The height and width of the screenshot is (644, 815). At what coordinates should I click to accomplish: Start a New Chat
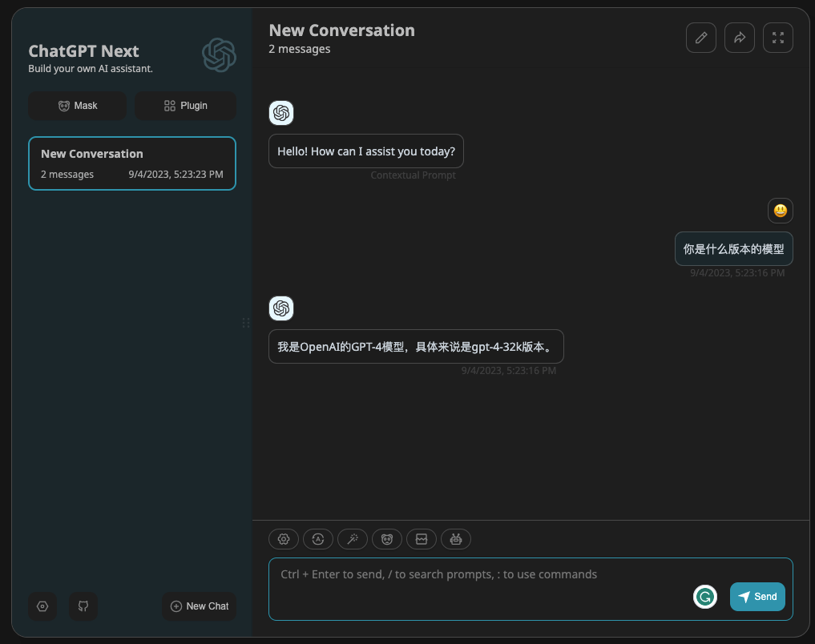[x=199, y=606]
